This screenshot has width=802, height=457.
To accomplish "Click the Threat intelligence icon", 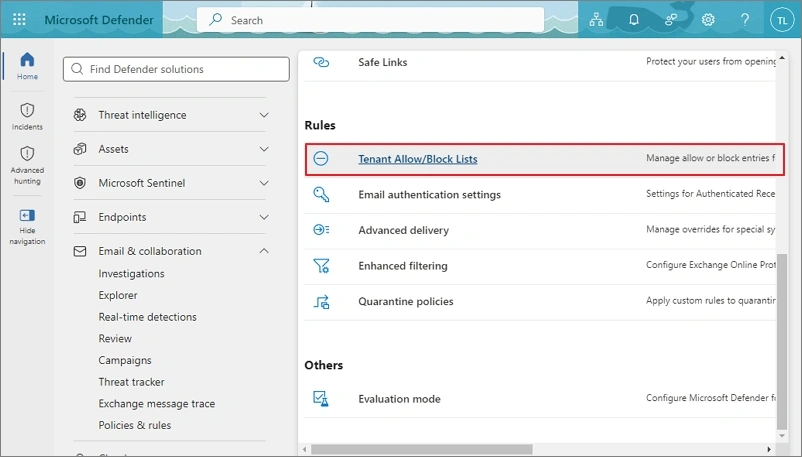I will pyautogui.click(x=80, y=115).
